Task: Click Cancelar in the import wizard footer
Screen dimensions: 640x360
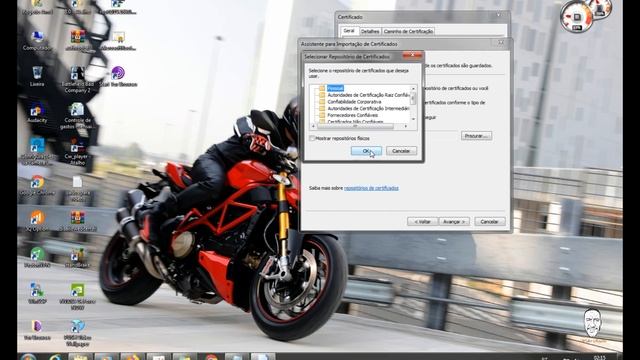Action: (x=489, y=222)
